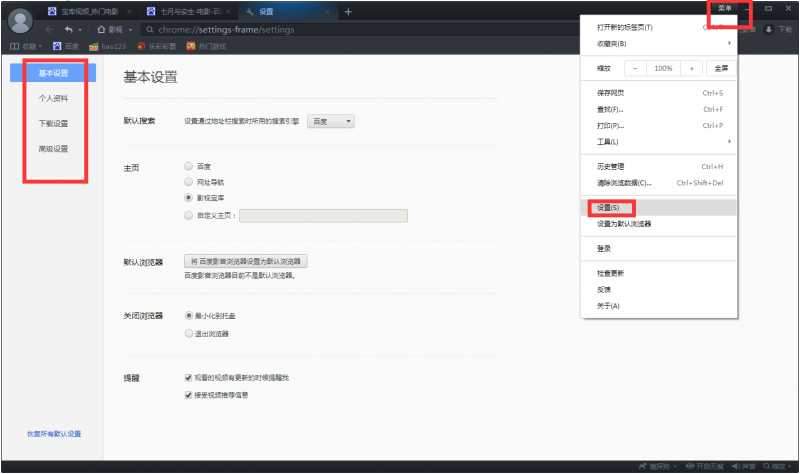Expand 工具(L) submenu in menu
The image size is (800, 474).
[x=729, y=141]
